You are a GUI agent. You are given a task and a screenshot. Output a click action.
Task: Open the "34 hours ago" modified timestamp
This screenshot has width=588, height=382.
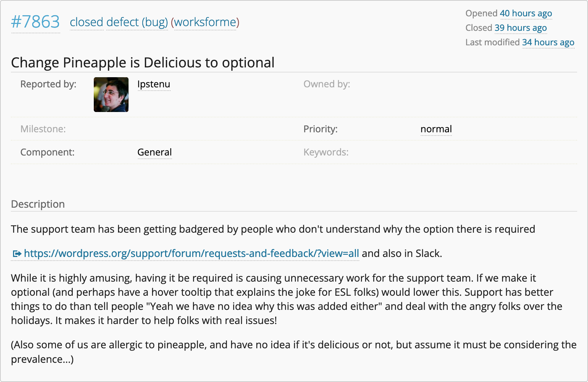click(548, 42)
